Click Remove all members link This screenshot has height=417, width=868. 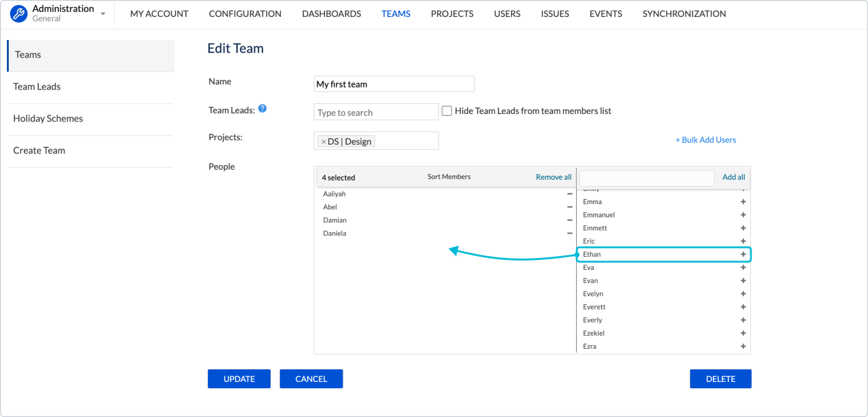[x=553, y=177]
